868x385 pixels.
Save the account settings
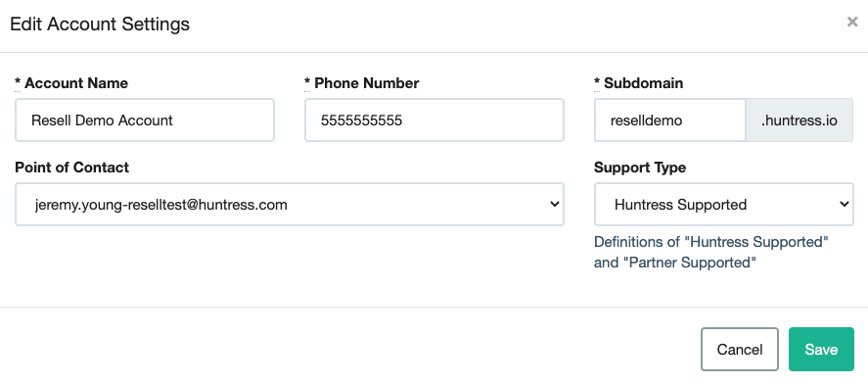click(821, 349)
